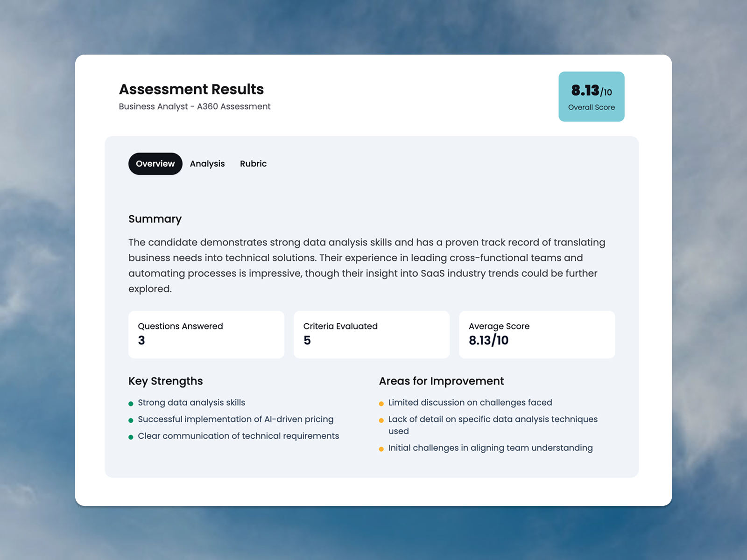Click the green bullet beside Clear communication
This screenshot has width=747, height=560.
[x=131, y=437]
